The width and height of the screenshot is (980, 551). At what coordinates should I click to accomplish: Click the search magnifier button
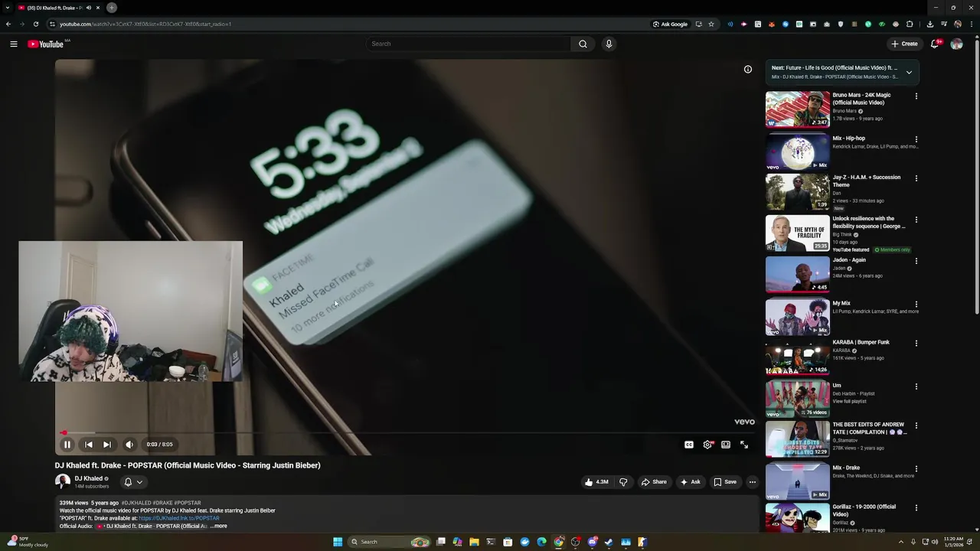coord(583,44)
